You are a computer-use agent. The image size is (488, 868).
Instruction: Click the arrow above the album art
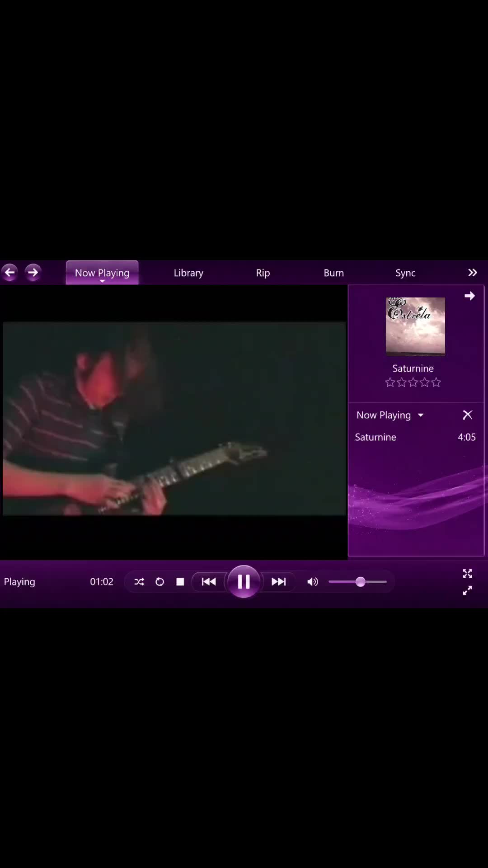469,296
